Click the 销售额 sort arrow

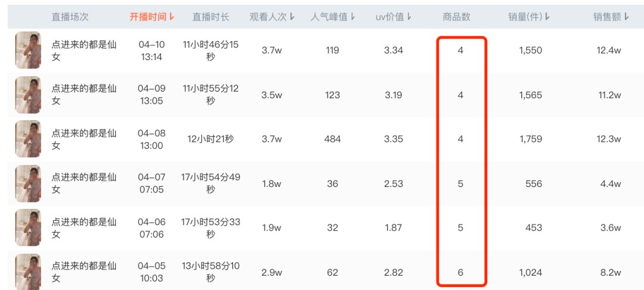point(626,17)
